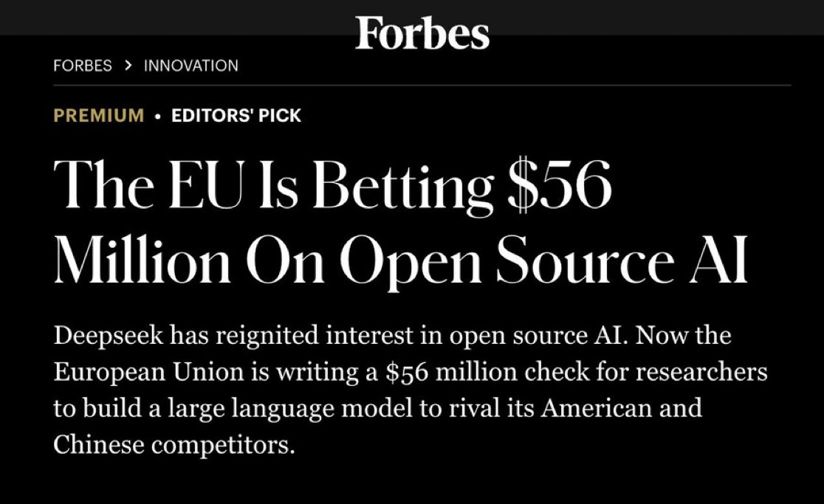The width and height of the screenshot is (824, 504).
Task: Click "Chinese competitors" in the summary
Action: (174, 444)
